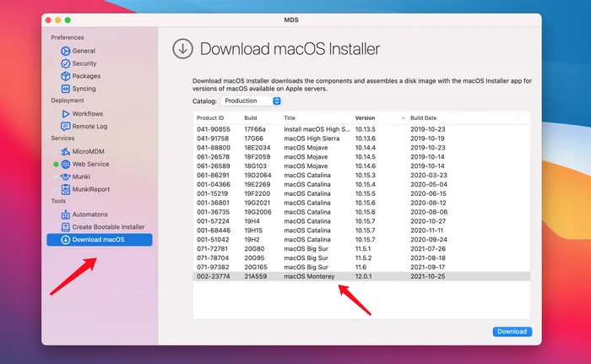Open the Catalog Production dropdown
Viewport: 591px width, 364px height.
(252, 101)
